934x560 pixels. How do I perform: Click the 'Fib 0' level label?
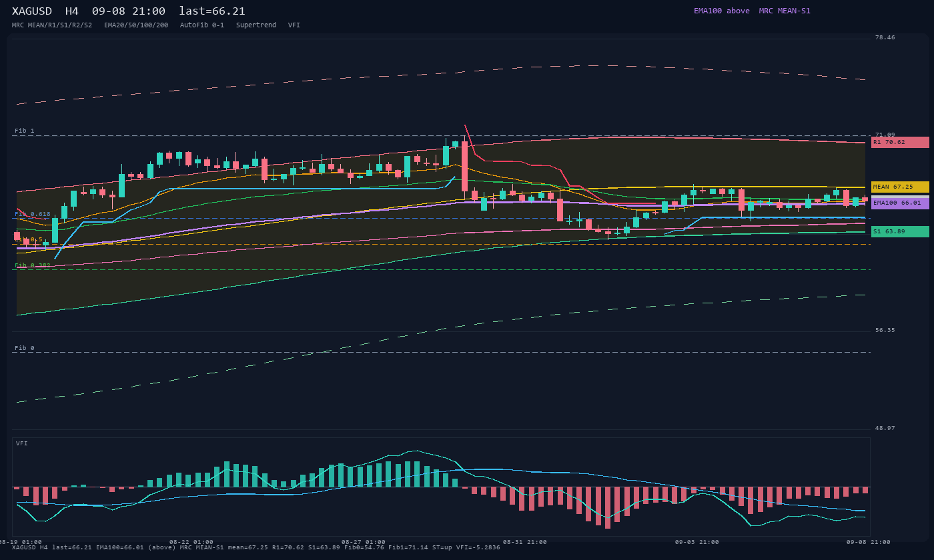pos(25,348)
